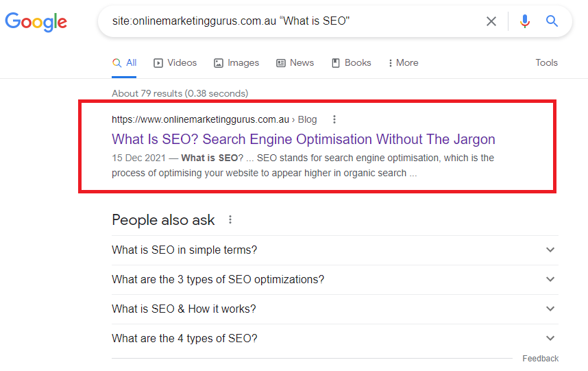Click the 'People also ask' heading
The width and height of the screenshot is (588, 371).
tap(163, 220)
